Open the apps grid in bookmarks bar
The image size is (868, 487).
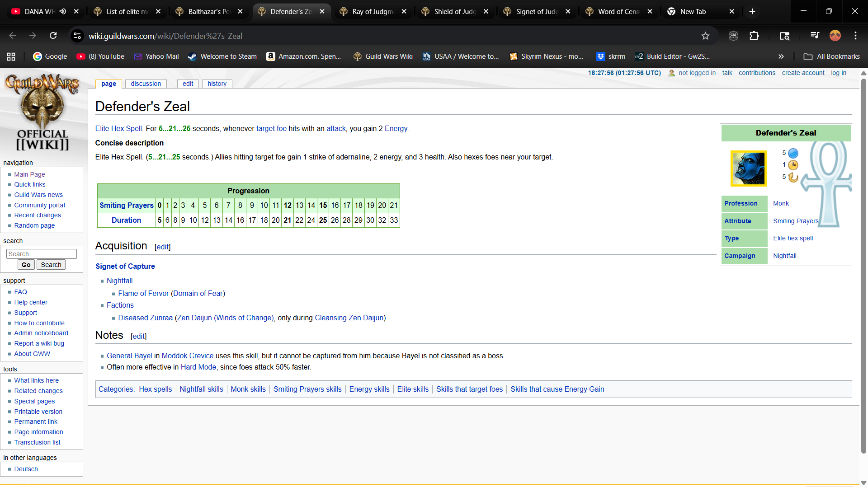[x=11, y=56]
